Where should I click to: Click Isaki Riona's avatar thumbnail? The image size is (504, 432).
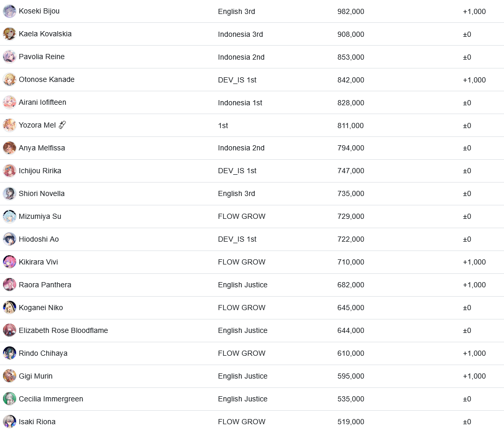9,422
